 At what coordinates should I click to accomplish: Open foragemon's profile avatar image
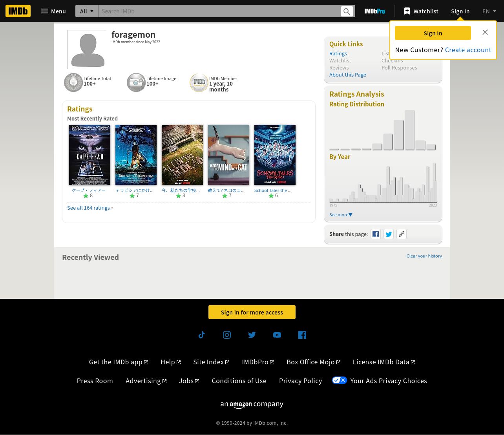[x=87, y=49]
